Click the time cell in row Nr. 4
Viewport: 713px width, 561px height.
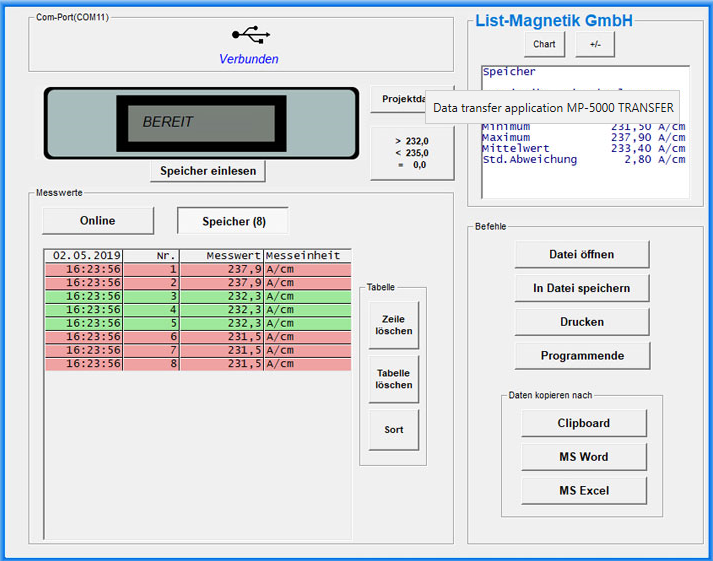pos(84,310)
